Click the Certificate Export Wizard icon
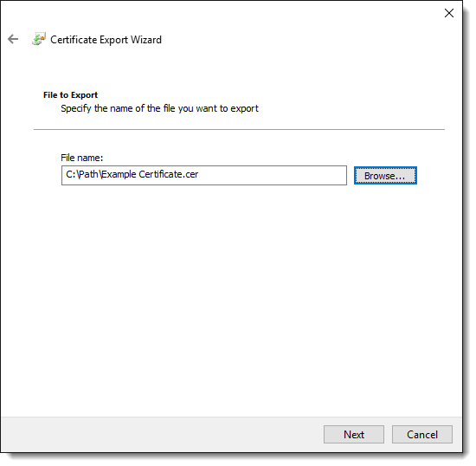 point(39,39)
